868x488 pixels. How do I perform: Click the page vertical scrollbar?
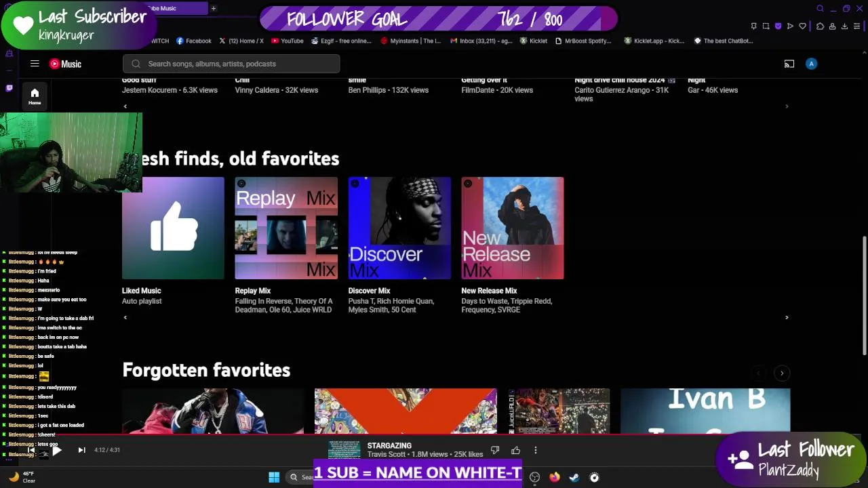(864, 295)
